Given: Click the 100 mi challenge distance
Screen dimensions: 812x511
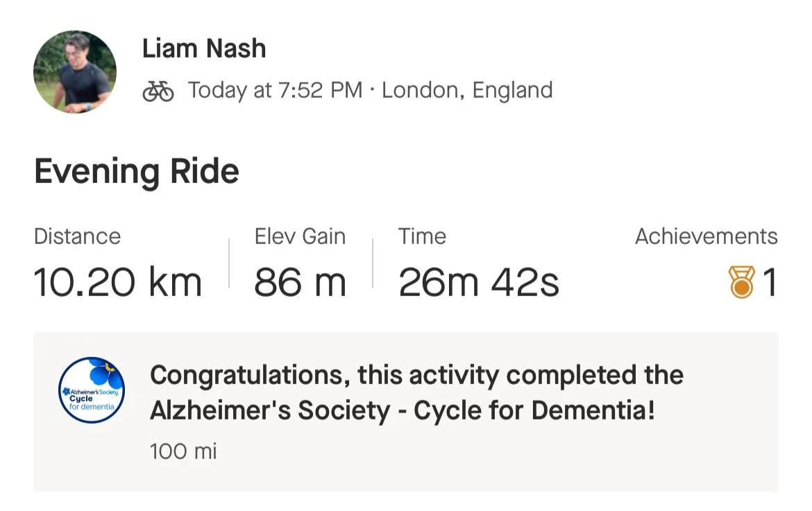Looking at the screenshot, I should point(183,451).
